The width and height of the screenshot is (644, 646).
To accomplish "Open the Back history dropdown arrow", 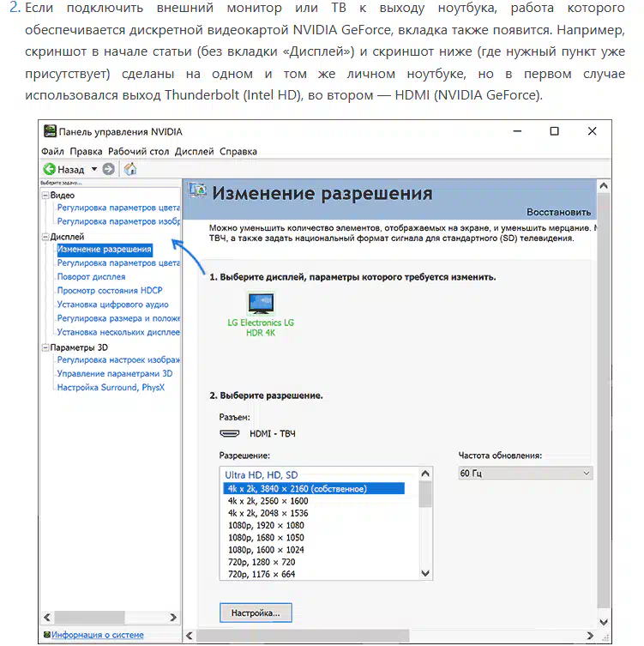I will [x=94, y=169].
